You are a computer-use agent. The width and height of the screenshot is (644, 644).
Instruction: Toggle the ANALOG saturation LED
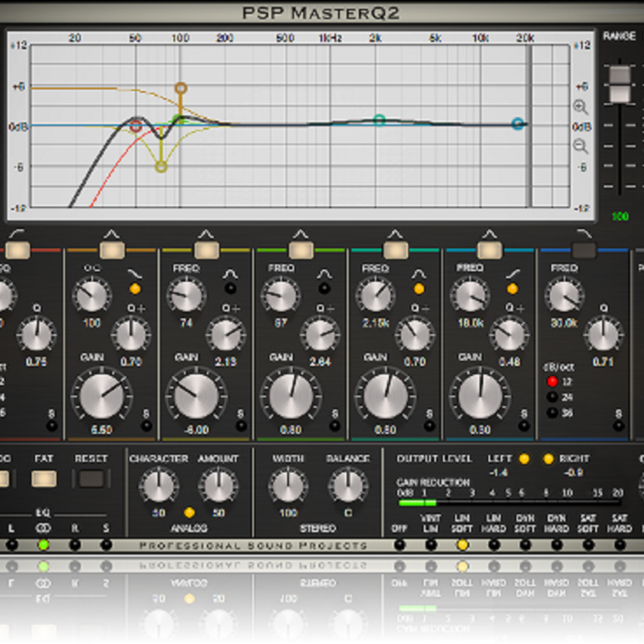[189, 513]
